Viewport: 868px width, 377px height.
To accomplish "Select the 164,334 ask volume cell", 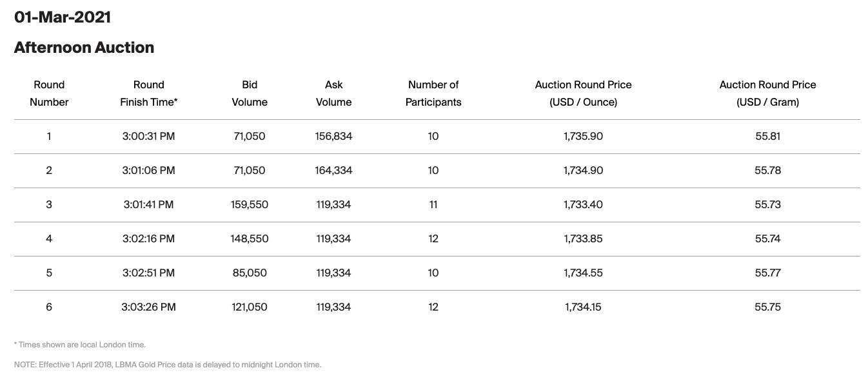I will [333, 171].
